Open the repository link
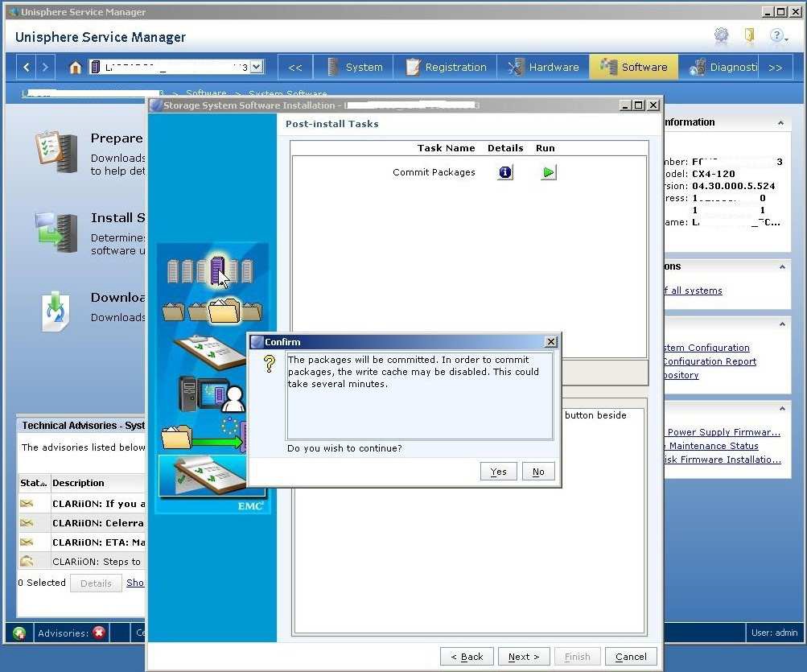The width and height of the screenshot is (807, 672). 681,375
